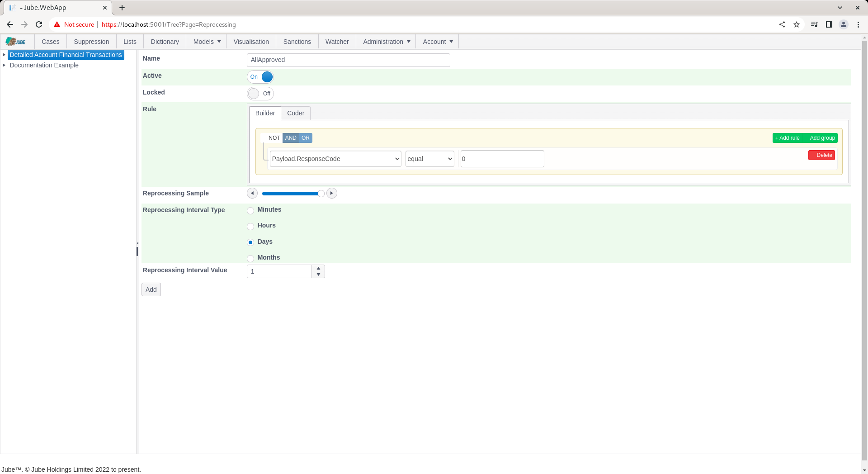Go forward to next page
Image resolution: width=868 pixels, height=474 pixels.
(x=24, y=24)
